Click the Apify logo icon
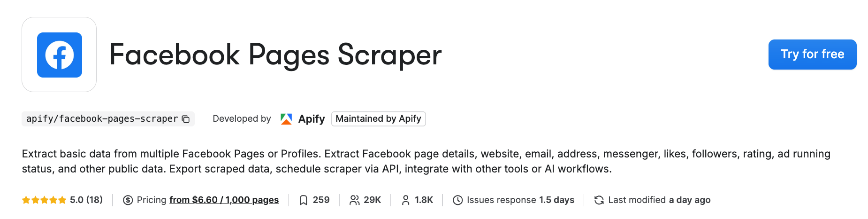Screen dimensions: 868x219 coord(286,119)
